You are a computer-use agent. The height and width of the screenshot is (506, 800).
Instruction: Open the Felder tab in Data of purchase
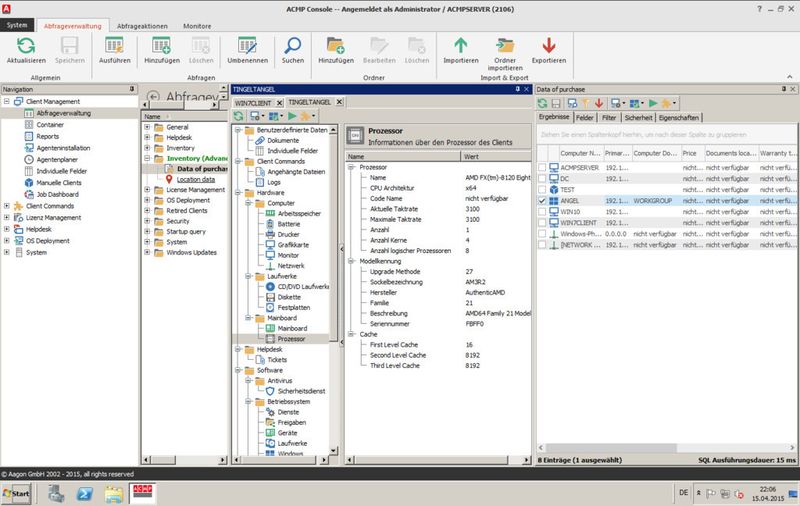[x=585, y=118]
